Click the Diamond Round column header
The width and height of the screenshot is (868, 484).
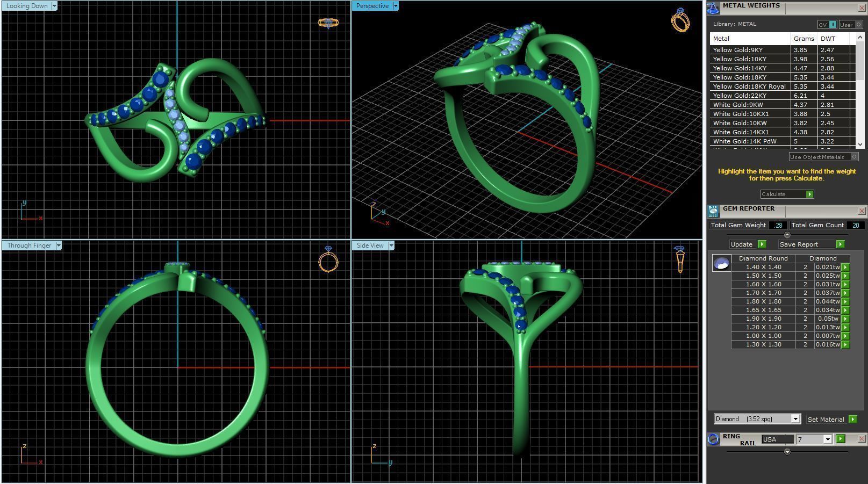tap(763, 258)
